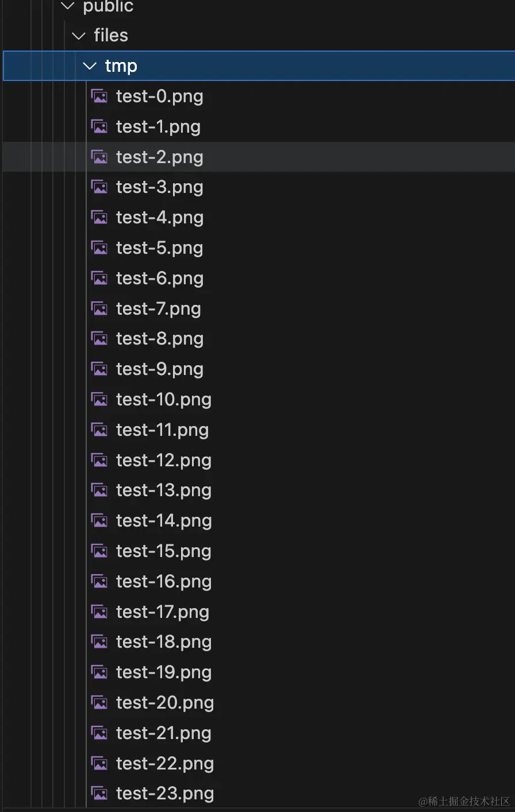Click the image file icon for test-20.png
The width and height of the screenshot is (515, 812).
coord(99,702)
